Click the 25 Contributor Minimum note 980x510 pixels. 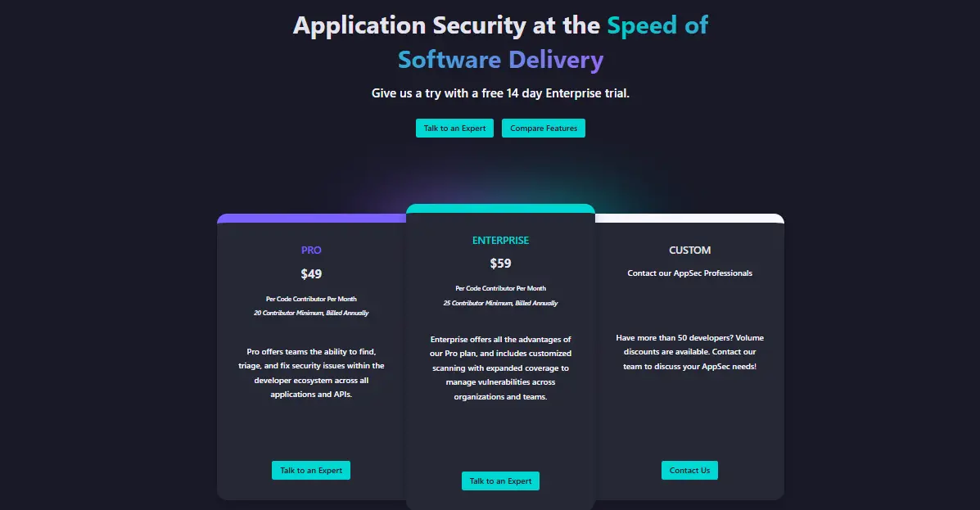point(500,304)
